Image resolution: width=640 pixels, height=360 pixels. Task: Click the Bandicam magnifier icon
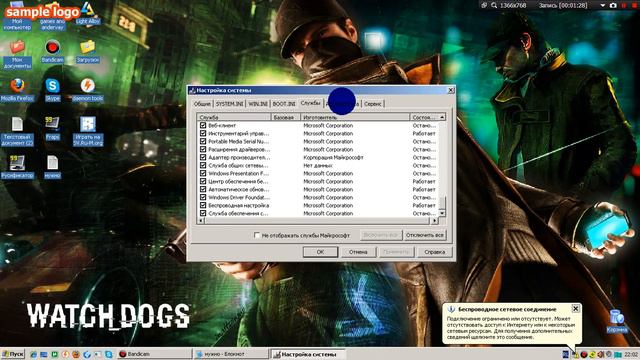click(x=494, y=5)
